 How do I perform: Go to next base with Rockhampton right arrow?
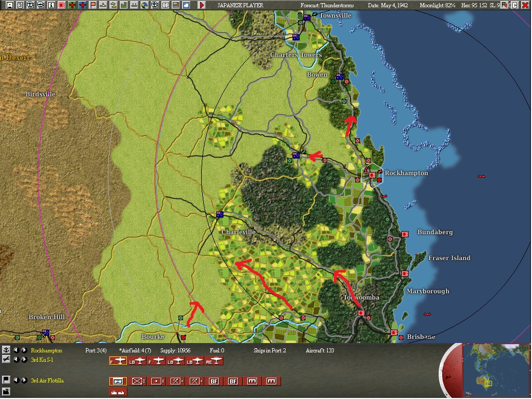coord(24,350)
